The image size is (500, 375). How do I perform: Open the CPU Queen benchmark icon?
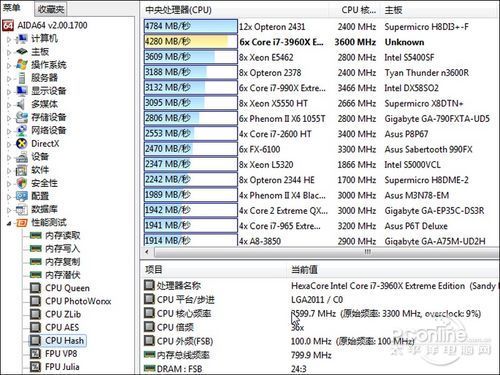(x=35, y=288)
